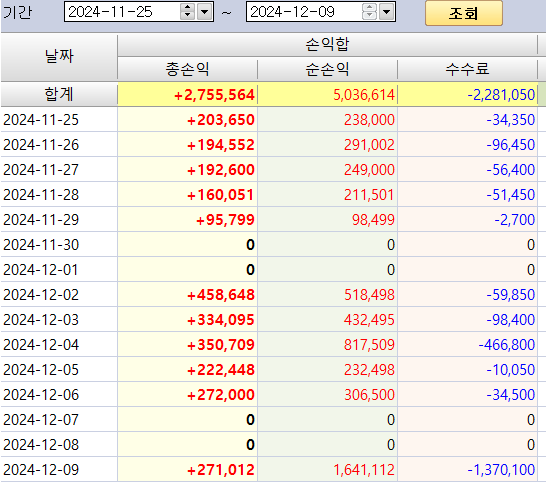Select net profit cell 518,498
Screen dimensions: 546x488
tap(327, 295)
